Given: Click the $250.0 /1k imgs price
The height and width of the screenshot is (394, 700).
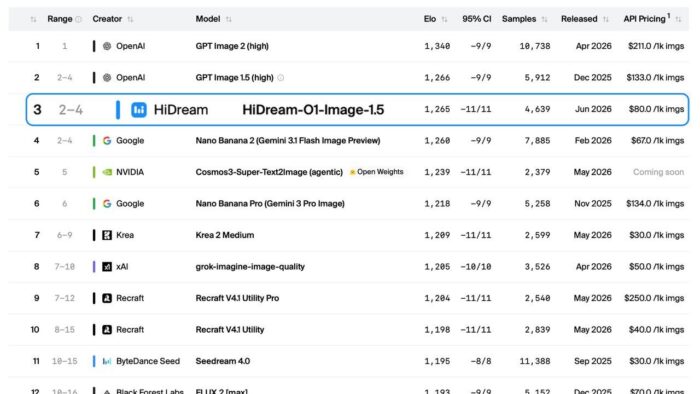Looking at the screenshot, I should (654, 298).
